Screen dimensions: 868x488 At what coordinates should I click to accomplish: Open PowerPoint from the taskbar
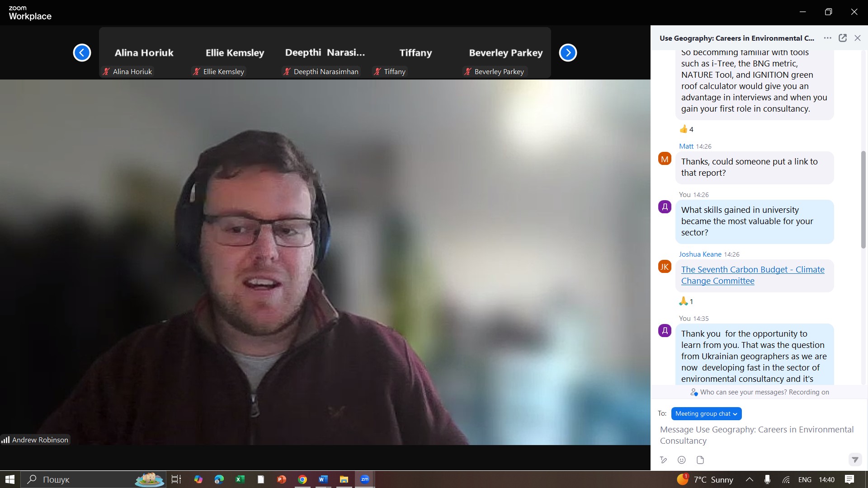point(282,479)
